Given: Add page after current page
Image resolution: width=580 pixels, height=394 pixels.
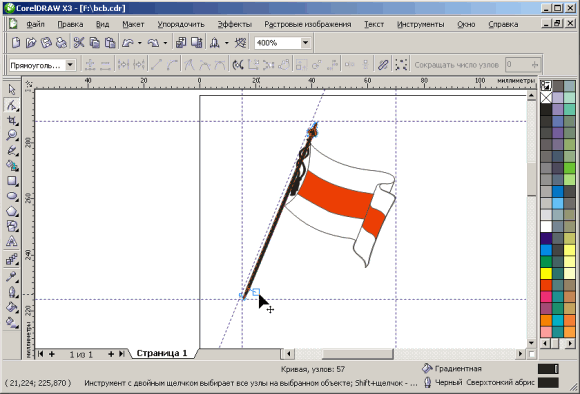Looking at the screenshot, I should coord(111,354).
